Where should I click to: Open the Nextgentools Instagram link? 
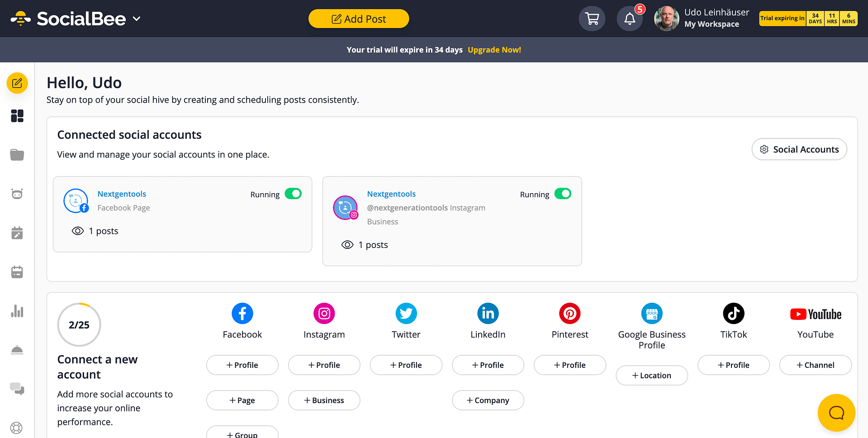click(x=391, y=194)
